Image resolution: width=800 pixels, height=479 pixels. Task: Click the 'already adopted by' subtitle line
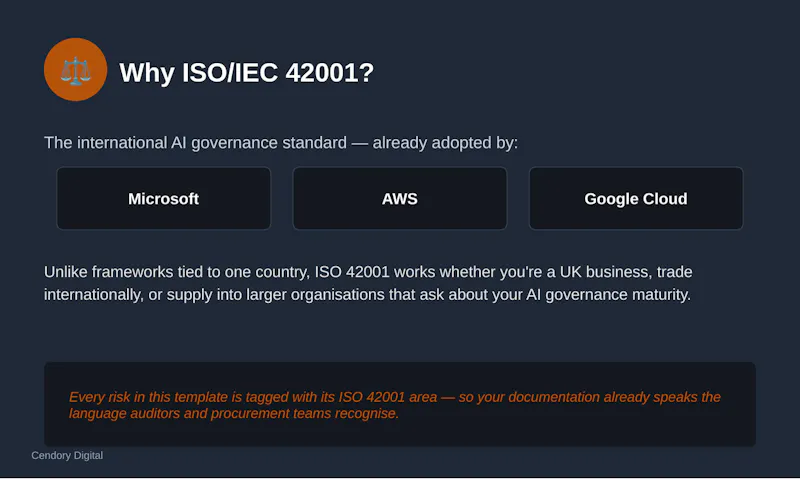coord(281,143)
